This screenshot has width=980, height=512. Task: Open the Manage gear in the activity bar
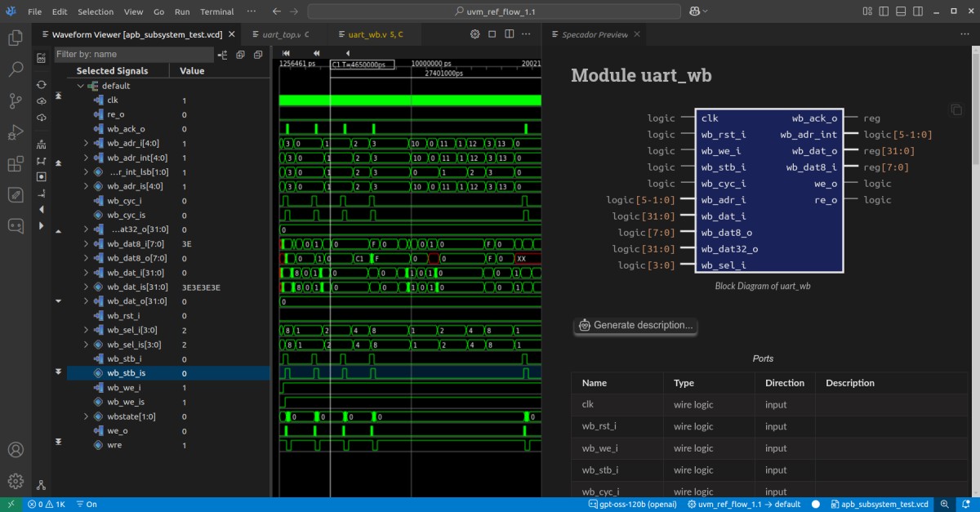coord(16,482)
